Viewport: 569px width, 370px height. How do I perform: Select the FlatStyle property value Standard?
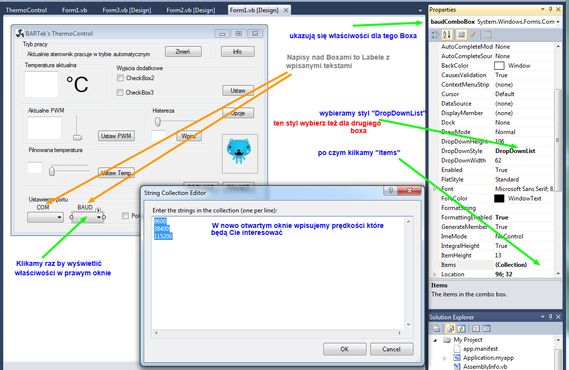click(507, 179)
